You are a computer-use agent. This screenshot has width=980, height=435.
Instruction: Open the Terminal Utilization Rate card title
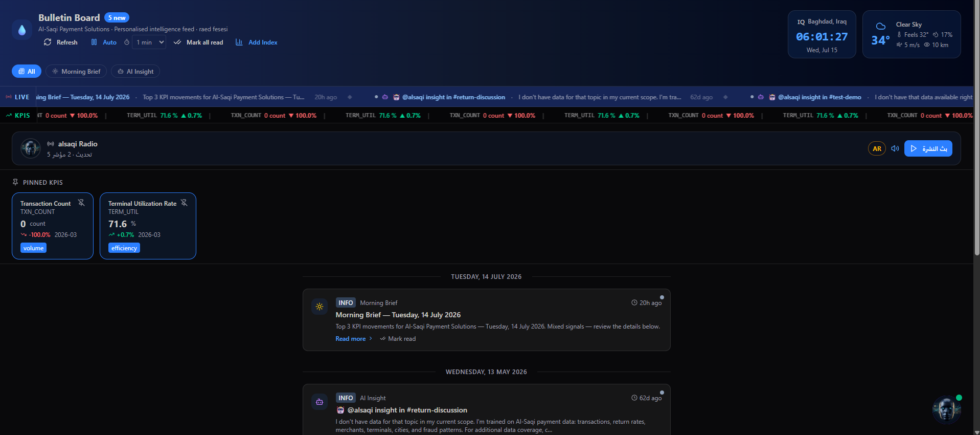(x=142, y=204)
